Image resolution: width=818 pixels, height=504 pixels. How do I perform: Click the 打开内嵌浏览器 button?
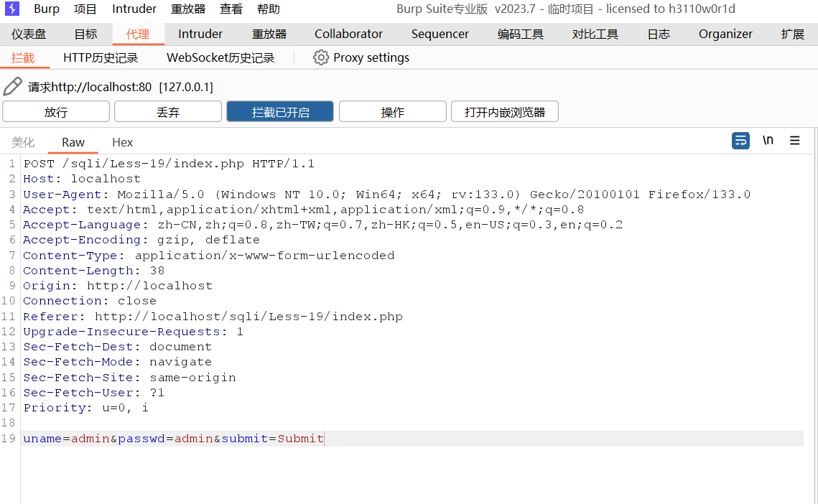504,112
